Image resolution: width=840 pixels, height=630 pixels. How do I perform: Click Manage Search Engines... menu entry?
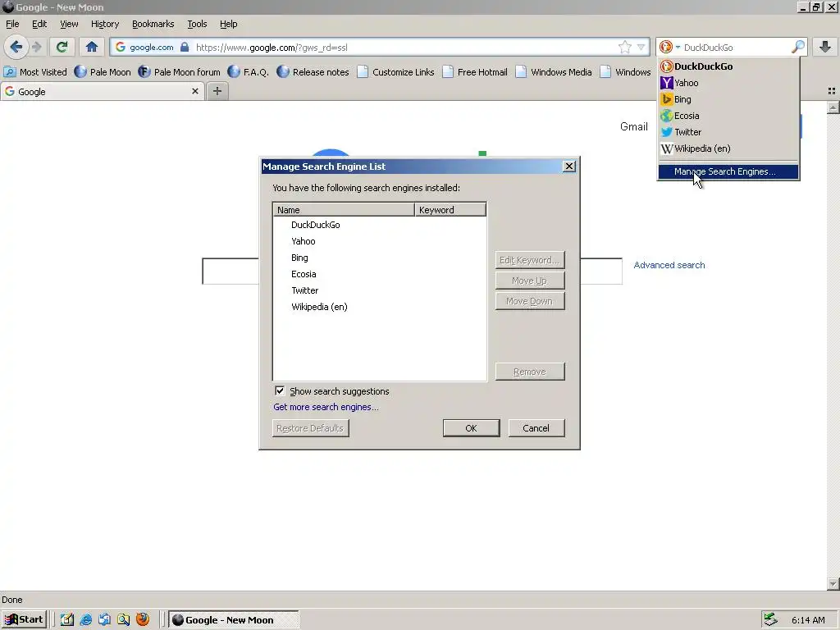(x=728, y=171)
